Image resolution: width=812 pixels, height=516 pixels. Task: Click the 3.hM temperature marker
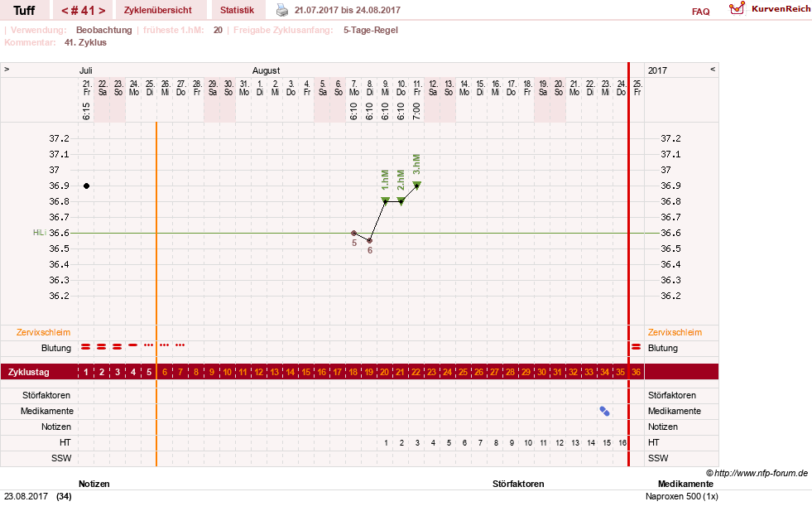click(417, 185)
